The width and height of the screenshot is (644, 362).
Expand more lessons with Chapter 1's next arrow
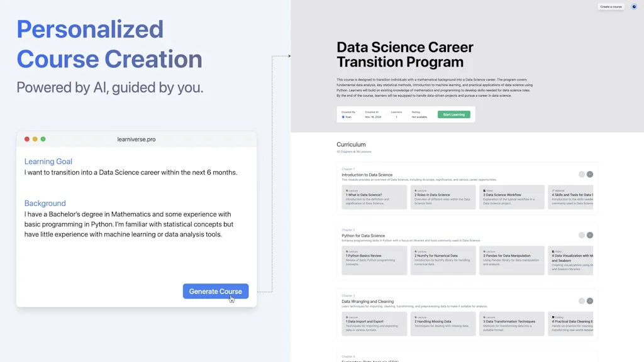(x=590, y=174)
